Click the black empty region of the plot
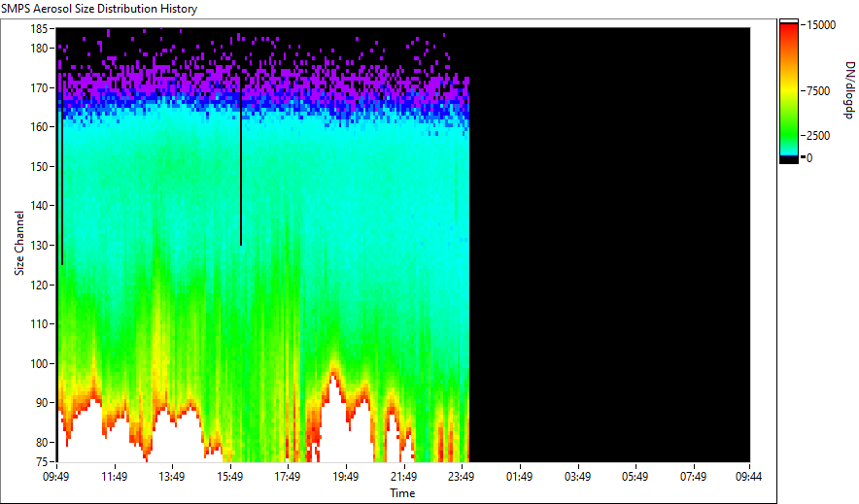859x504 pixels. 609,245
